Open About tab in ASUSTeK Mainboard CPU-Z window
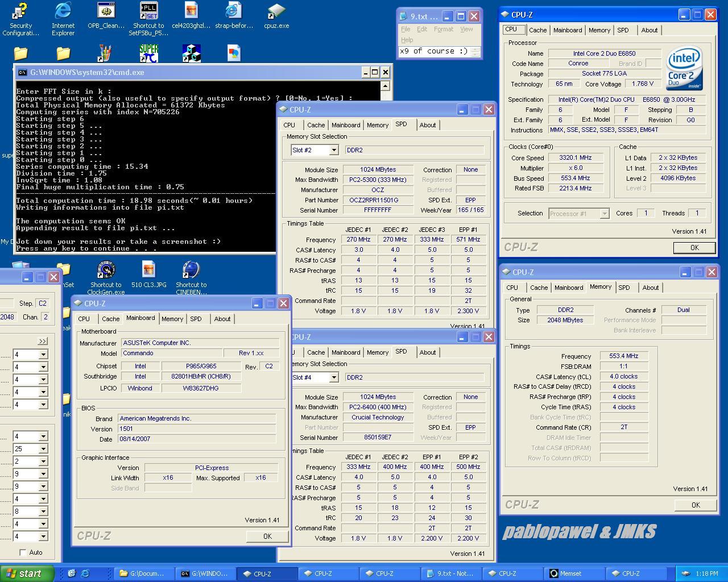This screenshot has width=728, height=582. (x=222, y=319)
